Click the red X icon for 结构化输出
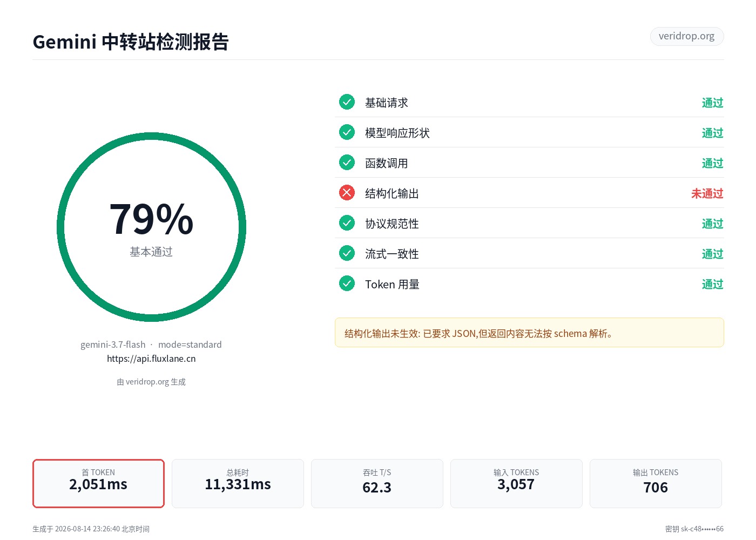The width and height of the screenshot is (756, 540). tap(347, 193)
